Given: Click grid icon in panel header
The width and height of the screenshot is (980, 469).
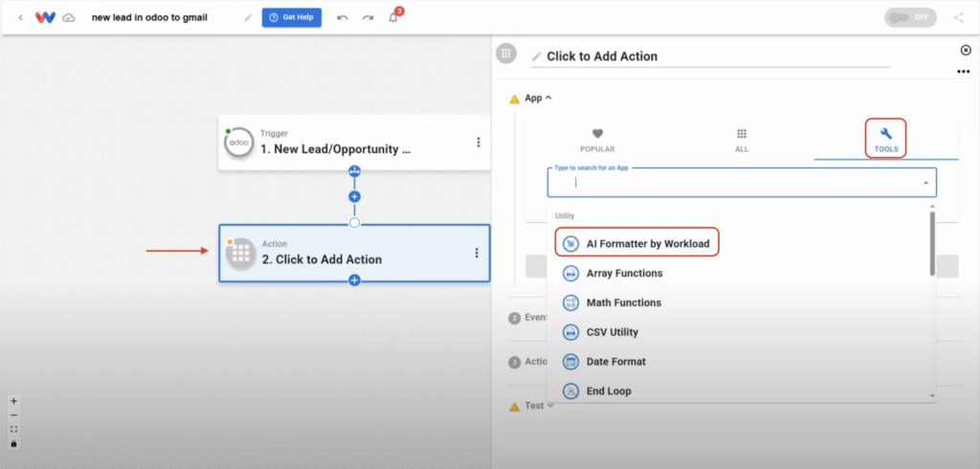Looking at the screenshot, I should tap(506, 54).
